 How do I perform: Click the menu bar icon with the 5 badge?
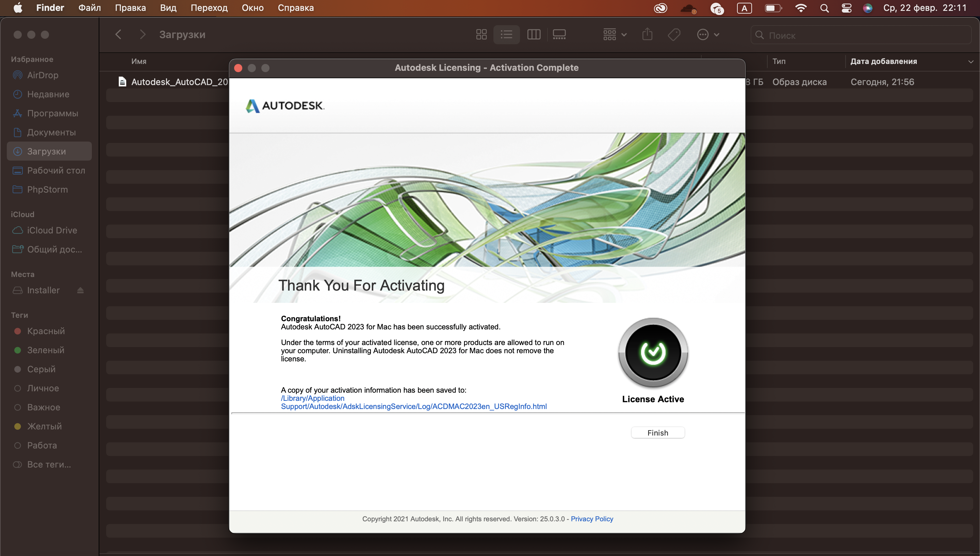(x=717, y=8)
